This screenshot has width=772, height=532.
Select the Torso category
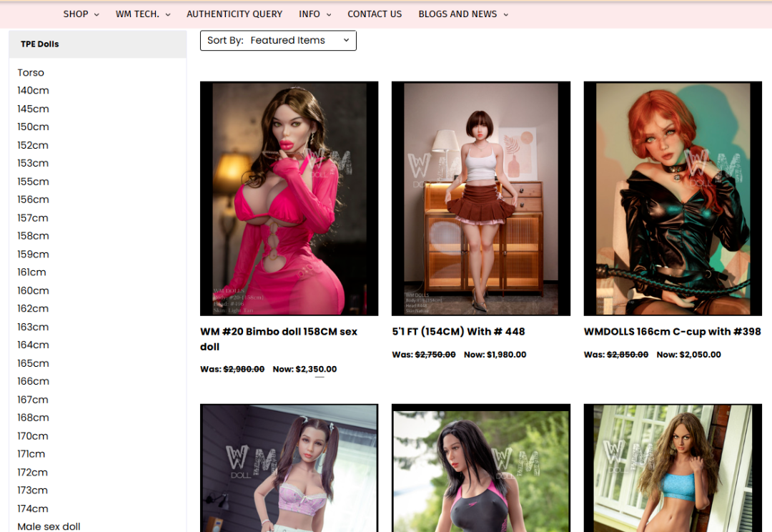(x=31, y=73)
